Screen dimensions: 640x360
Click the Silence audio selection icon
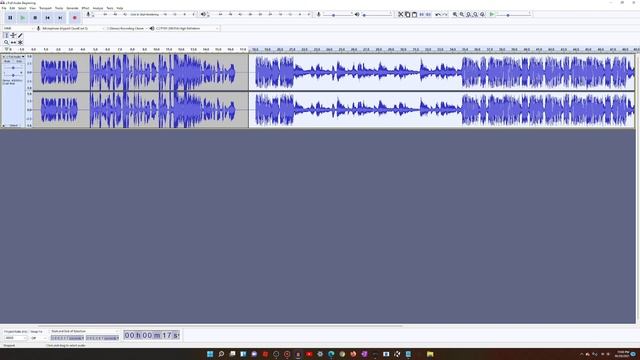(428, 14)
